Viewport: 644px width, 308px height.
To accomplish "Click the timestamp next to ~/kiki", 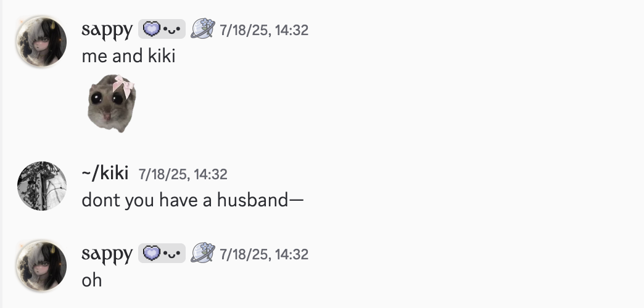I will pos(183,174).
